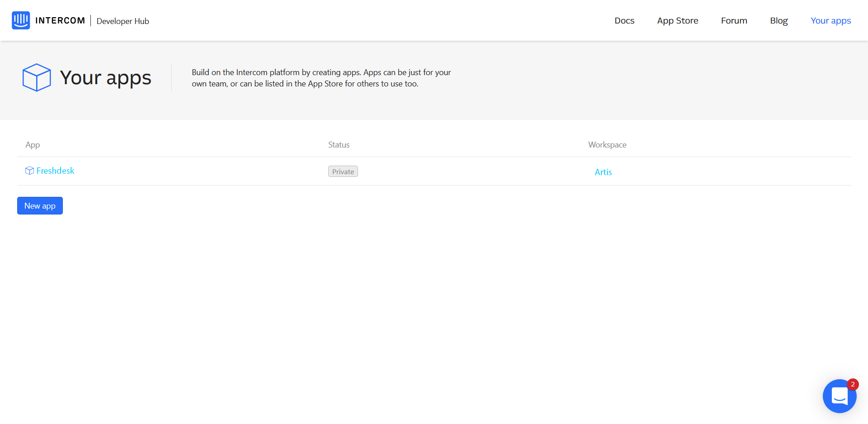The width and height of the screenshot is (868, 424).
Task: Create a new app with New app button
Action: coord(40,206)
